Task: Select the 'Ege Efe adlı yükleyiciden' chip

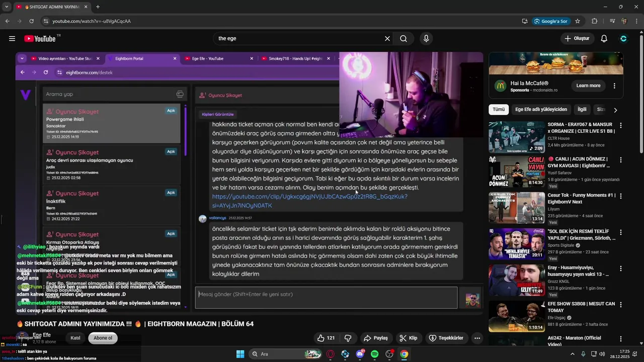Action: coord(541,110)
